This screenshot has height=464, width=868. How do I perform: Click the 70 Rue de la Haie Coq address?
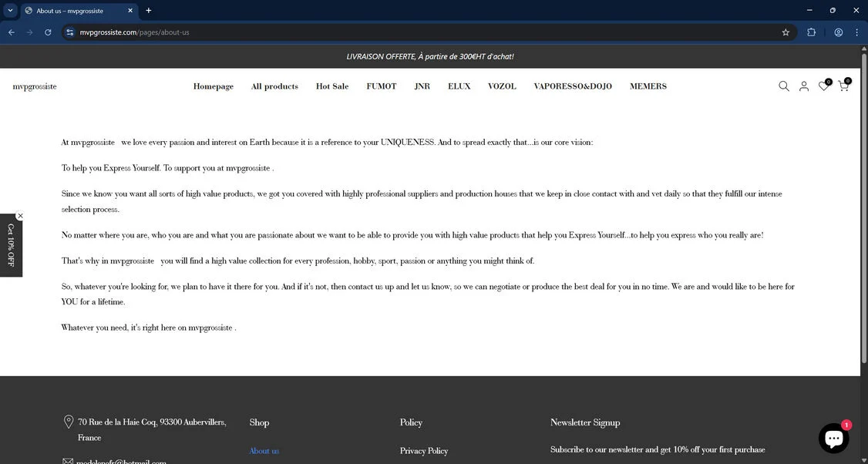[x=152, y=429]
